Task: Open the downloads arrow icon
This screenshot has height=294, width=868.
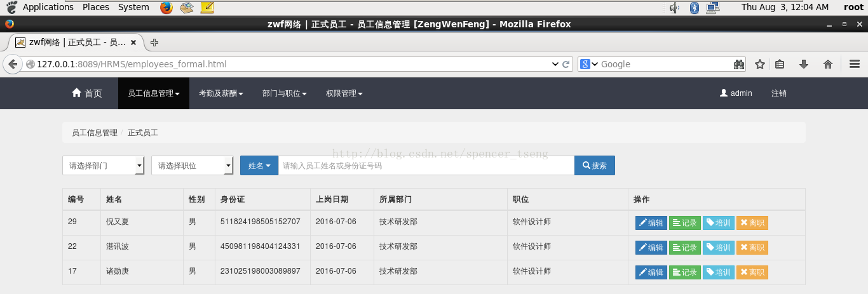Action: pos(804,64)
